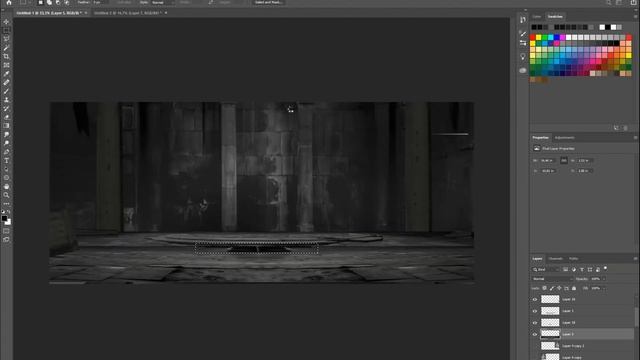Image resolution: width=640 pixels, height=360 pixels.
Task: Switch to the Color panel tab
Action: tap(536, 17)
